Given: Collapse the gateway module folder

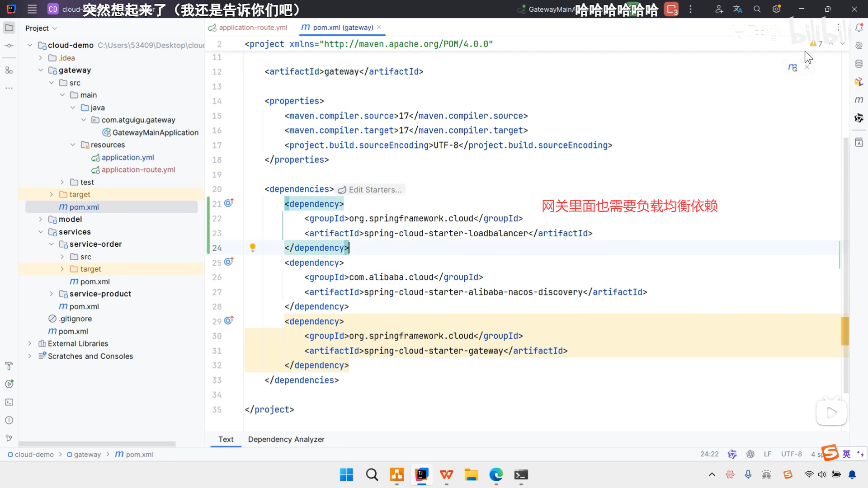Looking at the screenshot, I should [x=41, y=70].
